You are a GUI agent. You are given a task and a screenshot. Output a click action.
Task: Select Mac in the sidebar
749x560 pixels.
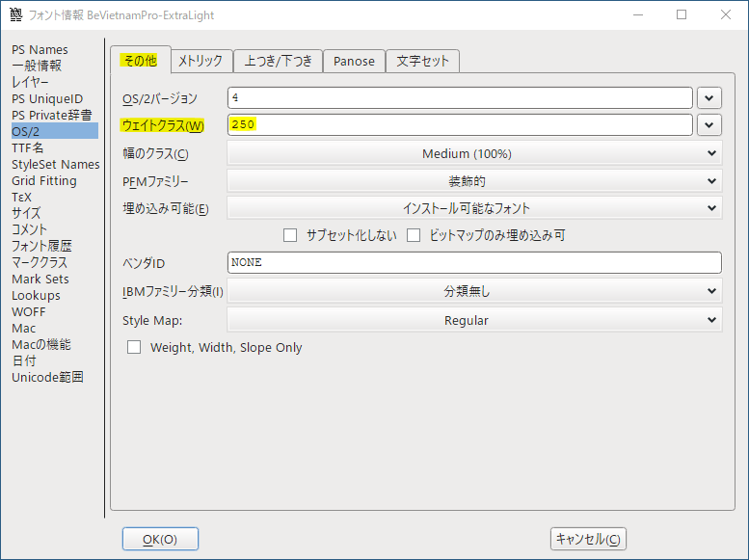23,328
